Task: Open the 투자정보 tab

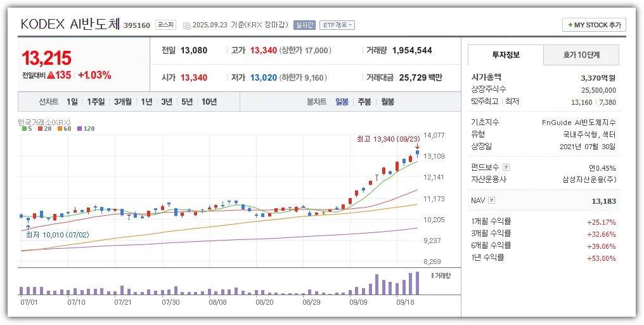Action: (505, 55)
